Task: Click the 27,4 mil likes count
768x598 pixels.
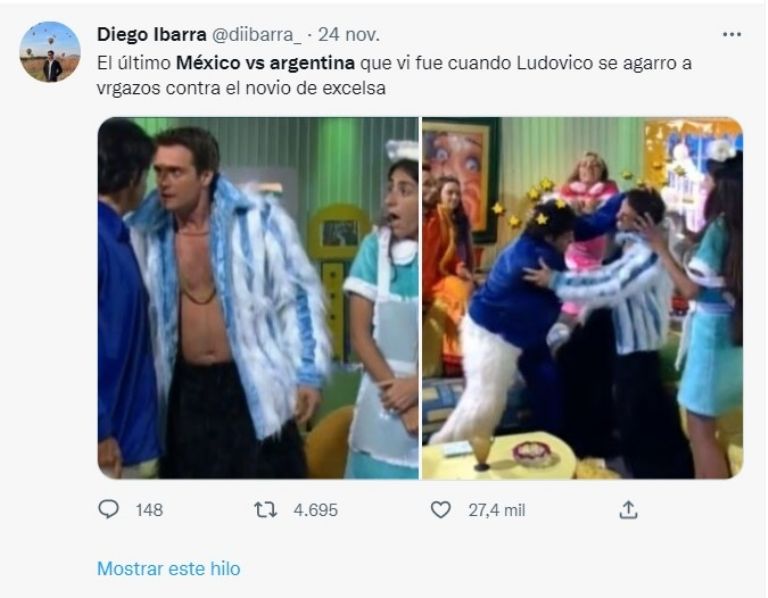Action: tap(497, 510)
